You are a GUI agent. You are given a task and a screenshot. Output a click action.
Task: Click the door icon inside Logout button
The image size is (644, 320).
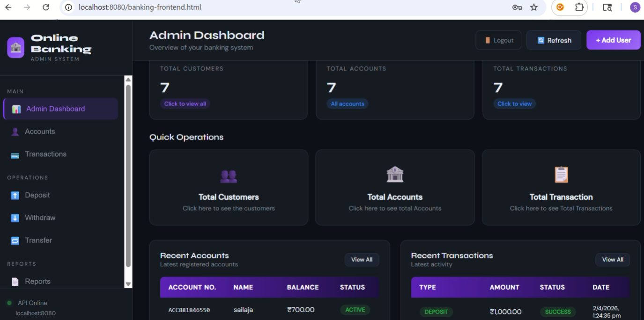488,40
